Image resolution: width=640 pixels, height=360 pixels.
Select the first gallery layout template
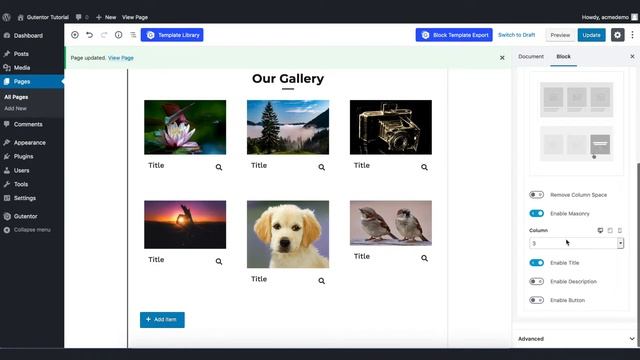(576, 100)
